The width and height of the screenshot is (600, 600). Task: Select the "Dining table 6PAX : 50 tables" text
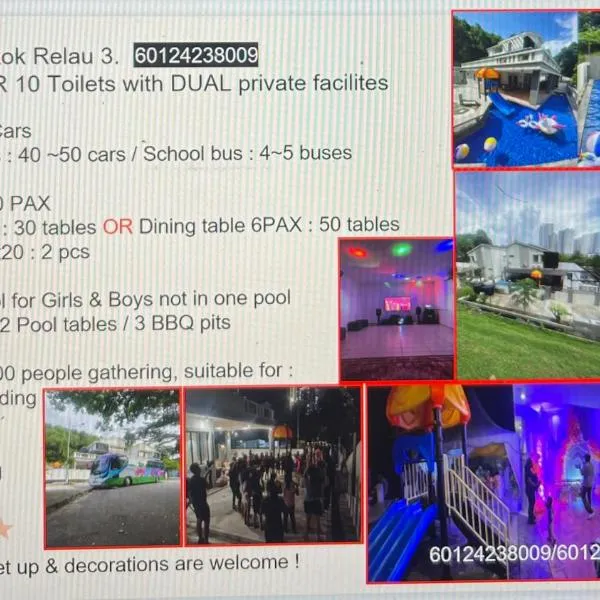[268, 226]
